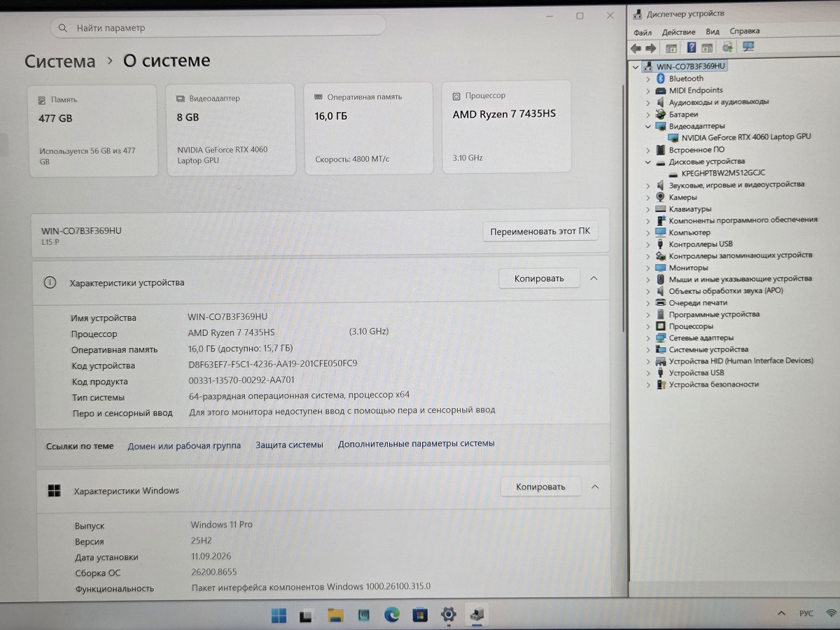The image size is (840, 630).
Task: Open the blue Help icon in toolbar
Action: [x=691, y=48]
